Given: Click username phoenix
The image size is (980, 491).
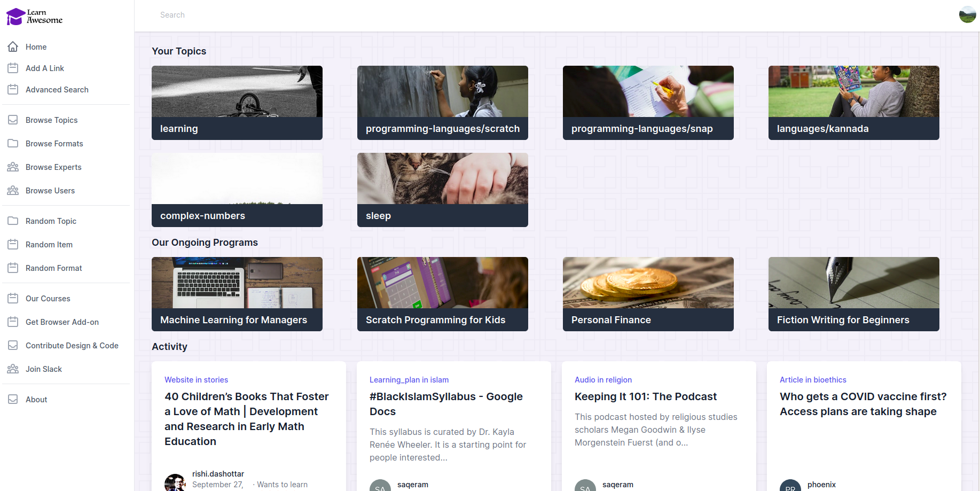Looking at the screenshot, I should (x=821, y=485).
